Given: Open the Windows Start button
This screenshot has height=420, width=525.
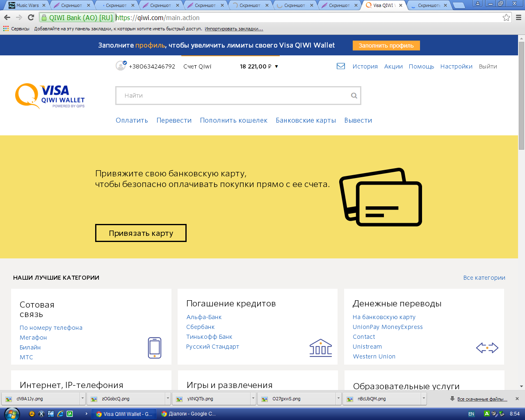Looking at the screenshot, I should (11, 413).
